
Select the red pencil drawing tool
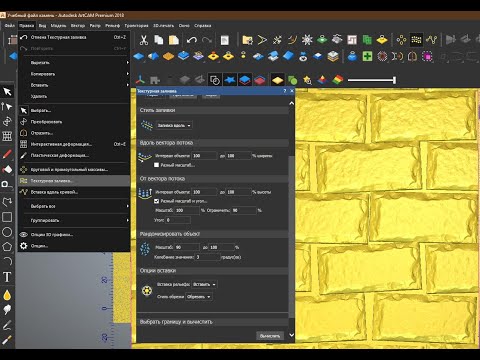(7, 154)
